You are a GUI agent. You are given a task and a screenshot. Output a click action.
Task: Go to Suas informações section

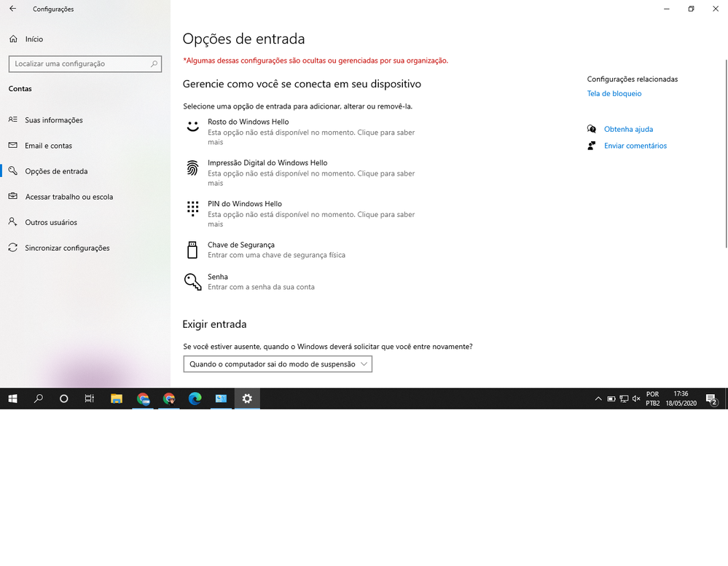(54, 119)
